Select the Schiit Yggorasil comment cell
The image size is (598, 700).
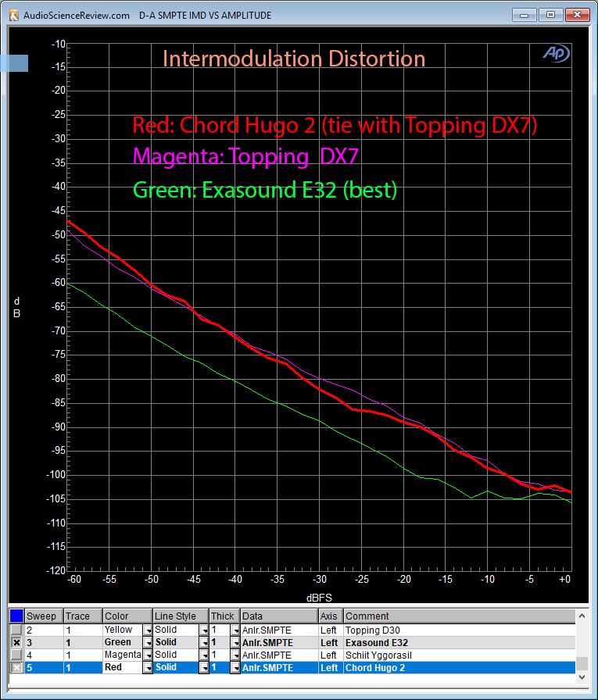click(460, 655)
